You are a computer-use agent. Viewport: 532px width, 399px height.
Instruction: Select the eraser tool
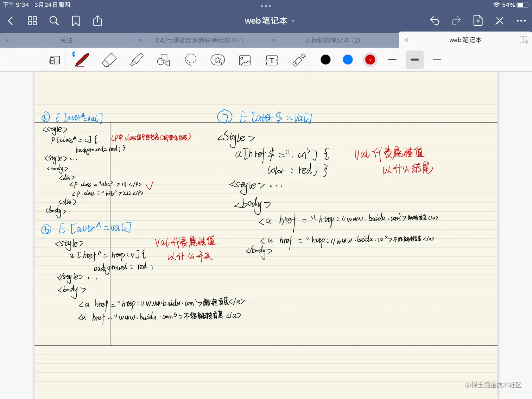(109, 60)
